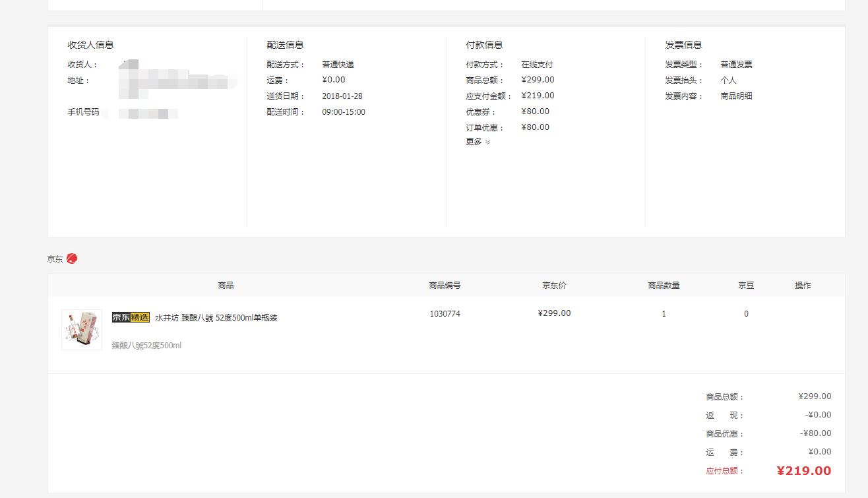Click the 京东价 ¥299.00 cell
The image size is (868, 498).
tap(555, 313)
